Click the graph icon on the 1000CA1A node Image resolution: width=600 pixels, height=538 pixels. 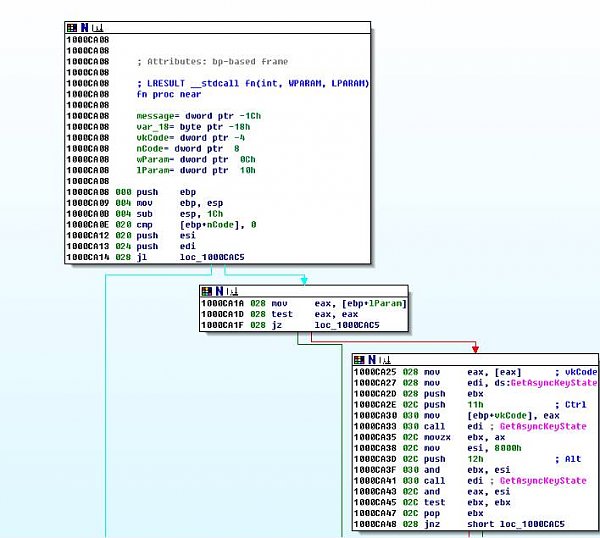click(232, 292)
